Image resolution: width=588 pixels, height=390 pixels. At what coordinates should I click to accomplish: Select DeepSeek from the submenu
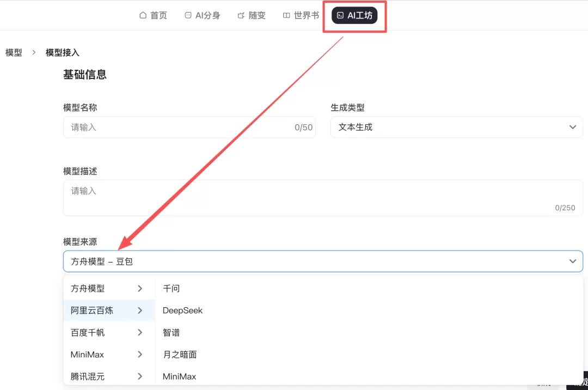[182, 310]
